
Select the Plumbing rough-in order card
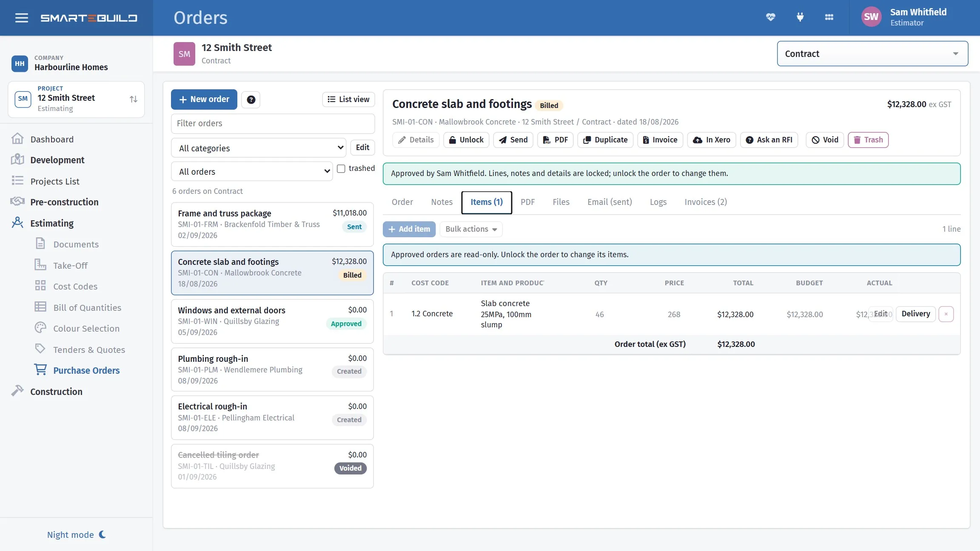272,369
